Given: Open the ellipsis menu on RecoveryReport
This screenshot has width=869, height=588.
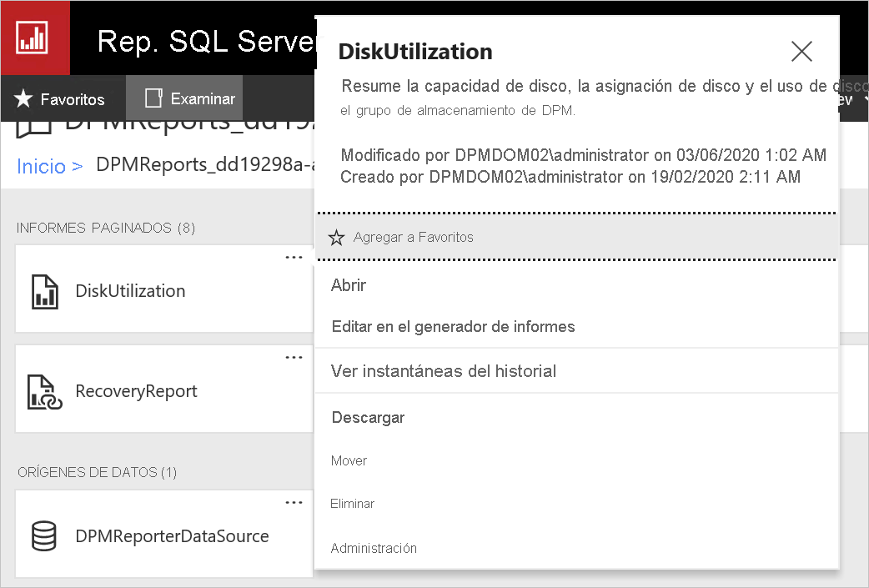Looking at the screenshot, I should coord(294,357).
